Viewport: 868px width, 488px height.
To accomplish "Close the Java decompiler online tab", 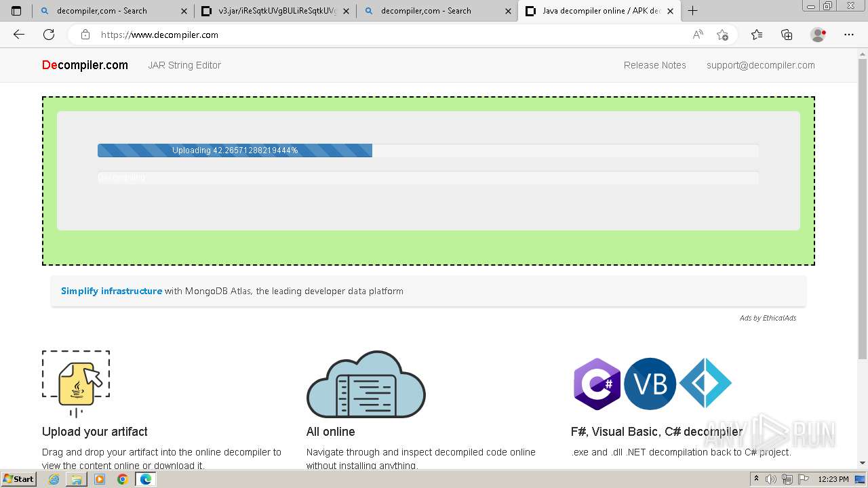I will (x=670, y=11).
